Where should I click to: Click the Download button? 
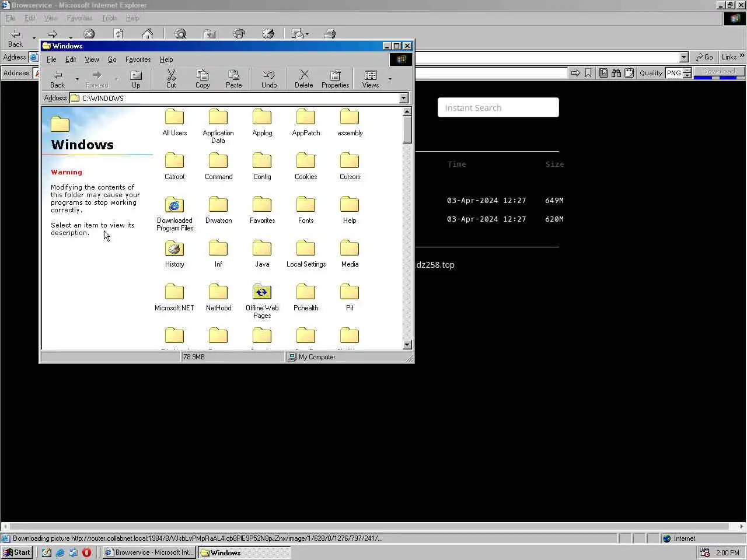[x=719, y=72]
